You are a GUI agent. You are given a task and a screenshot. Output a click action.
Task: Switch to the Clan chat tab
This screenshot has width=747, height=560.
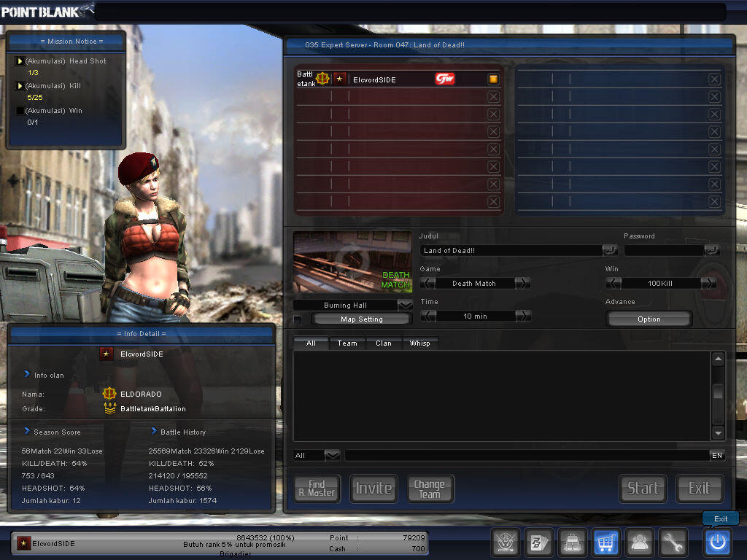pos(384,343)
